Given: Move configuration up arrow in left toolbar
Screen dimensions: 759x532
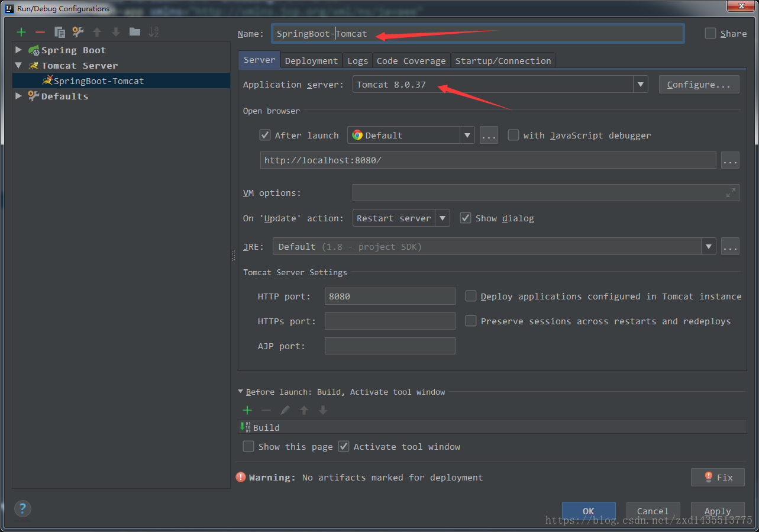Looking at the screenshot, I should [x=97, y=32].
